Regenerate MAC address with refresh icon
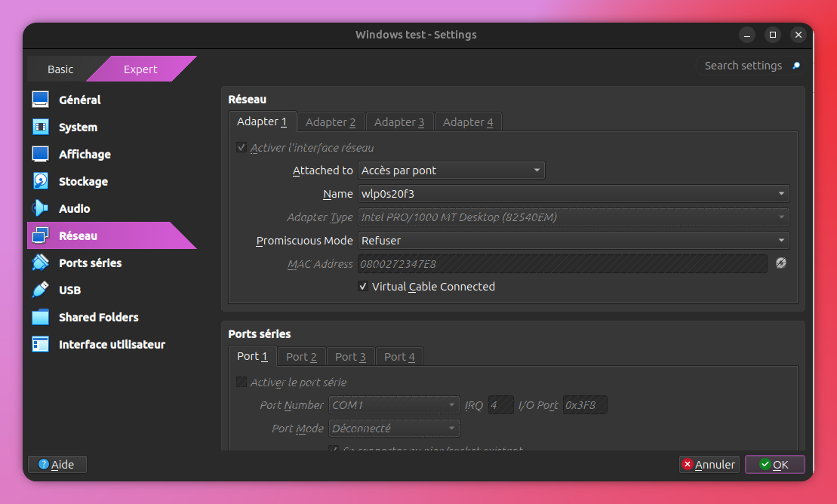 (781, 263)
